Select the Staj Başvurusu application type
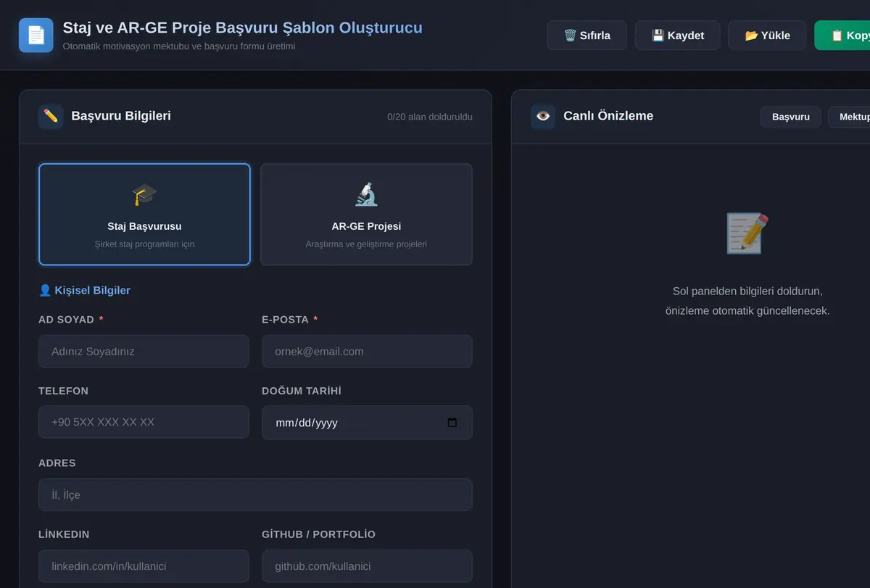Screen dimensions: 870x588 coord(144,214)
